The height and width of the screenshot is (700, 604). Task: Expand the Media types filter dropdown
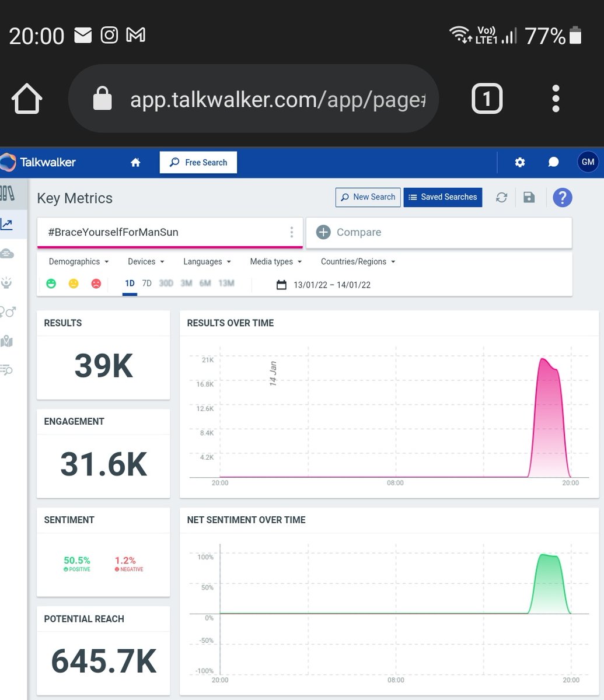275,261
